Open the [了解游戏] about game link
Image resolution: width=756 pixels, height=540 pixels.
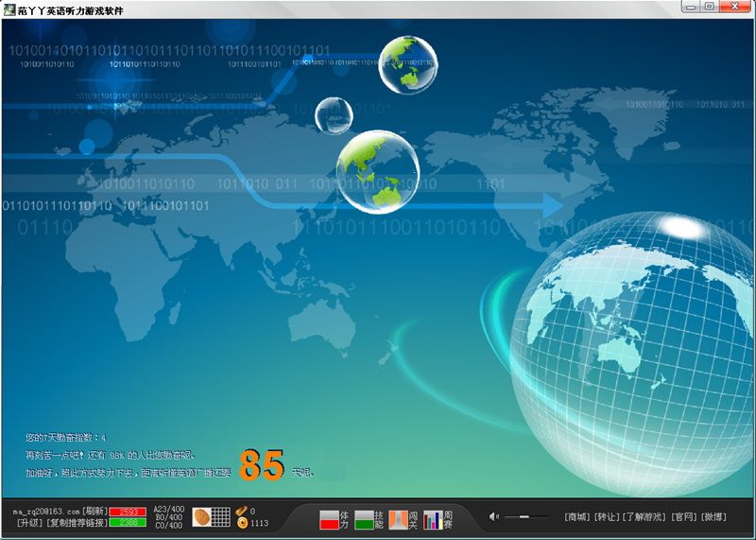(x=644, y=517)
